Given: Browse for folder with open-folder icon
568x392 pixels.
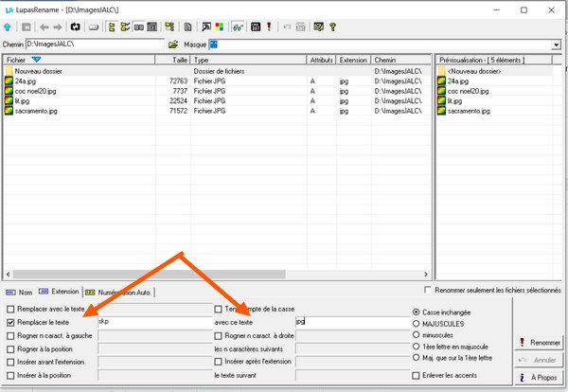Looking at the screenshot, I should pyautogui.click(x=173, y=45).
